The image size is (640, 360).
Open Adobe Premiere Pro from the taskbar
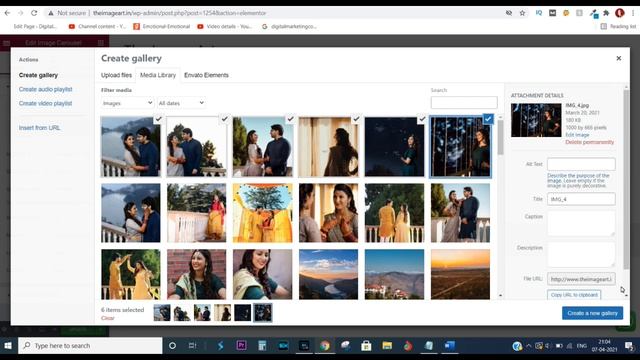[x=241, y=346]
